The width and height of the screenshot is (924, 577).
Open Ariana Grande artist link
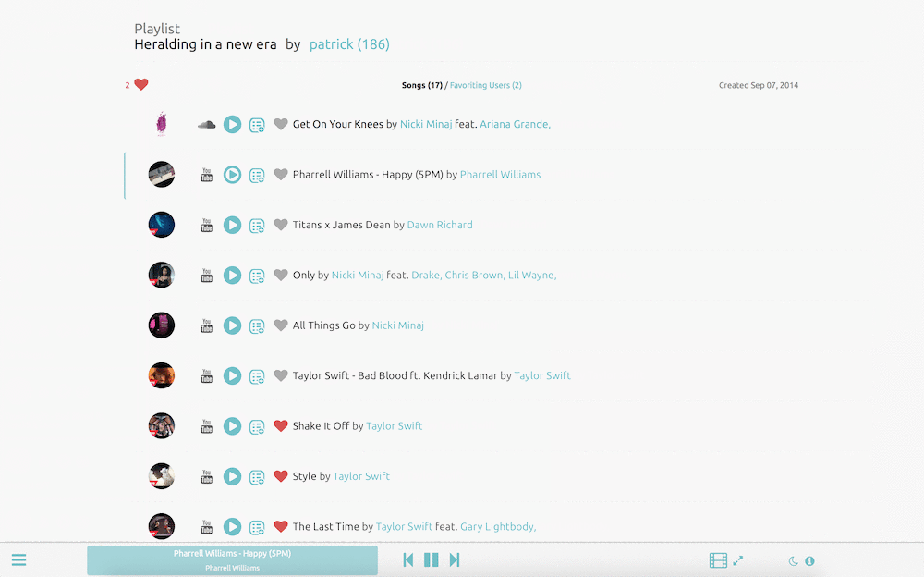pos(515,124)
